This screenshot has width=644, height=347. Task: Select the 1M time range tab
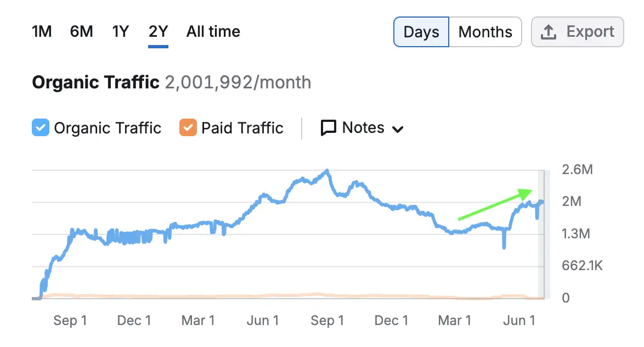point(42,32)
